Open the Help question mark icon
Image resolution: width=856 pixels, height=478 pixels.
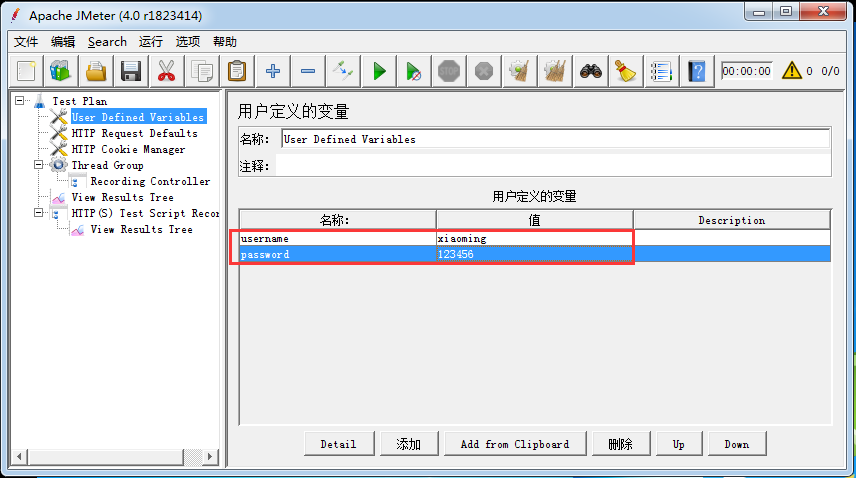697,71
